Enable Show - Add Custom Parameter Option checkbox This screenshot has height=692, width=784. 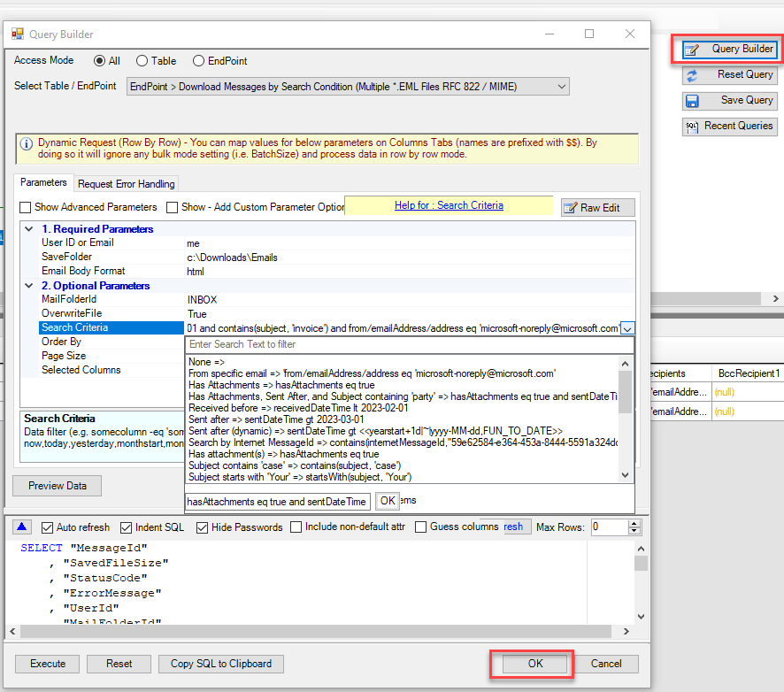pos(172,207)
